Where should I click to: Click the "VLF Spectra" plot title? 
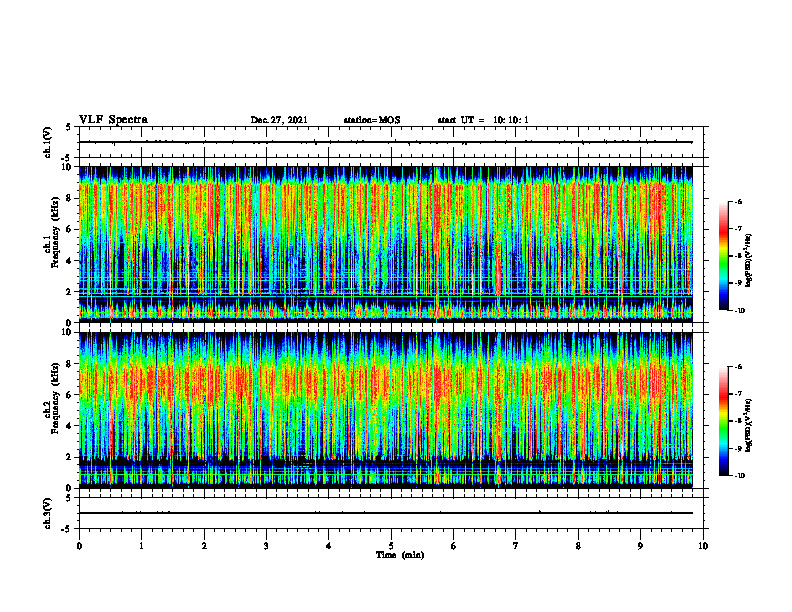pyautogui.click(x=113, y=120)
